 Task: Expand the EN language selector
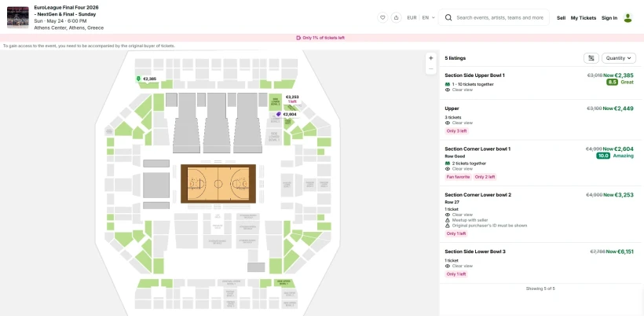(428, 17)
